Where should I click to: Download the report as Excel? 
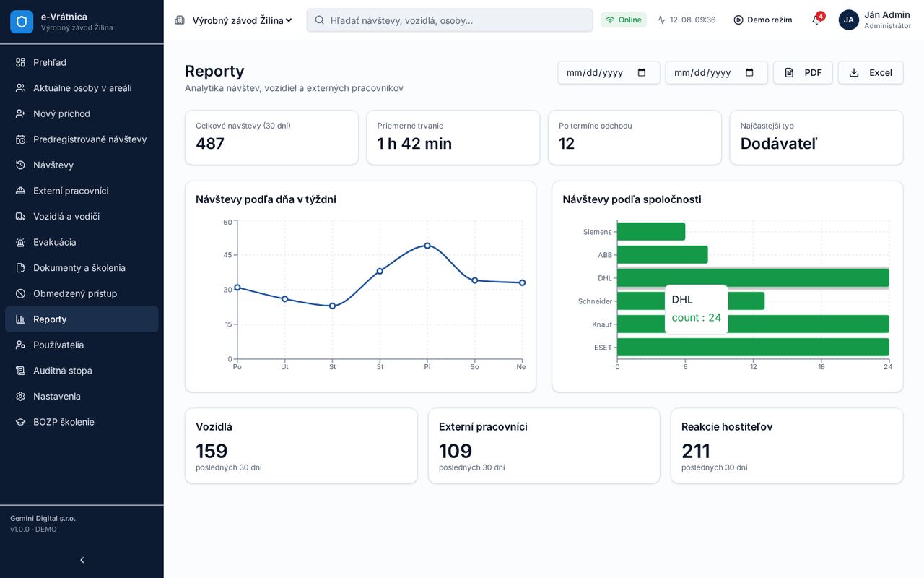pos(871,72)
